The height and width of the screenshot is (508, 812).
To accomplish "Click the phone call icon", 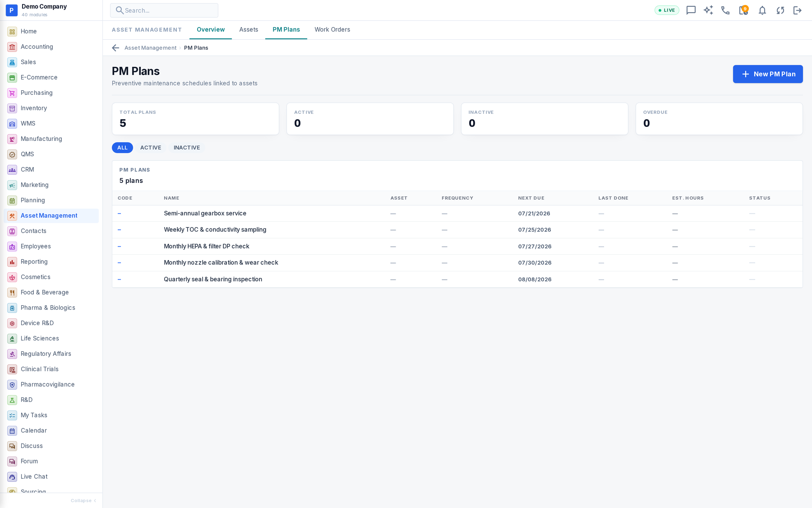I will coord(725,10).
